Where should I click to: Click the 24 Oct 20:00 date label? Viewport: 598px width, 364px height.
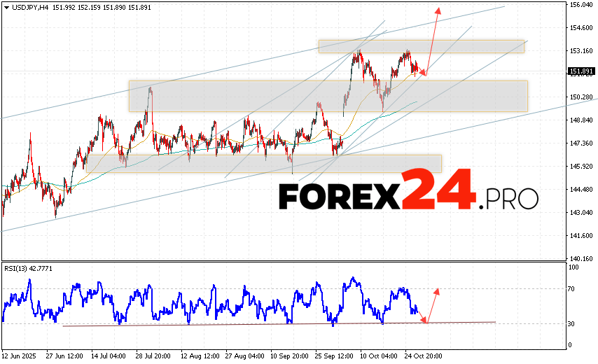tap(423, 356)
